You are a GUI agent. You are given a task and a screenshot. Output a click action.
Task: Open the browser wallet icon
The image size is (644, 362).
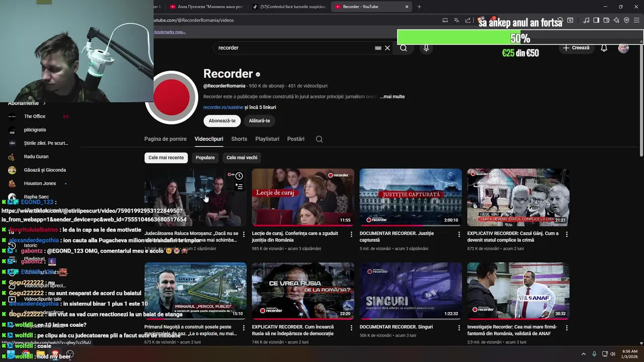[606, 20]
